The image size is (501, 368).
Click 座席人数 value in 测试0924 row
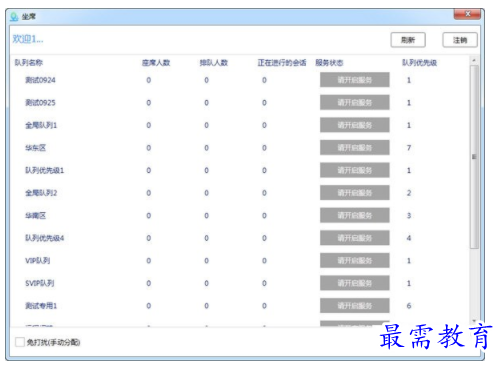[149, 80]
